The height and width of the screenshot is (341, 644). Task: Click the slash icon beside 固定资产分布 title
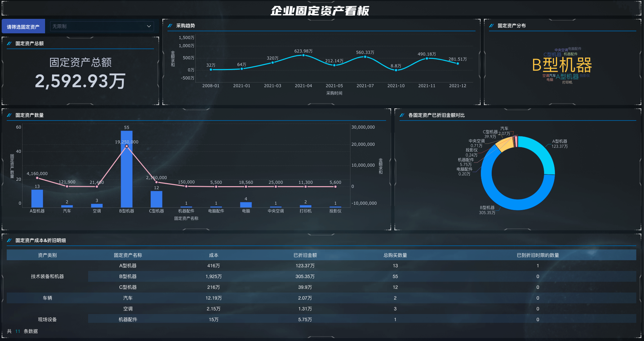pos(491,26)
